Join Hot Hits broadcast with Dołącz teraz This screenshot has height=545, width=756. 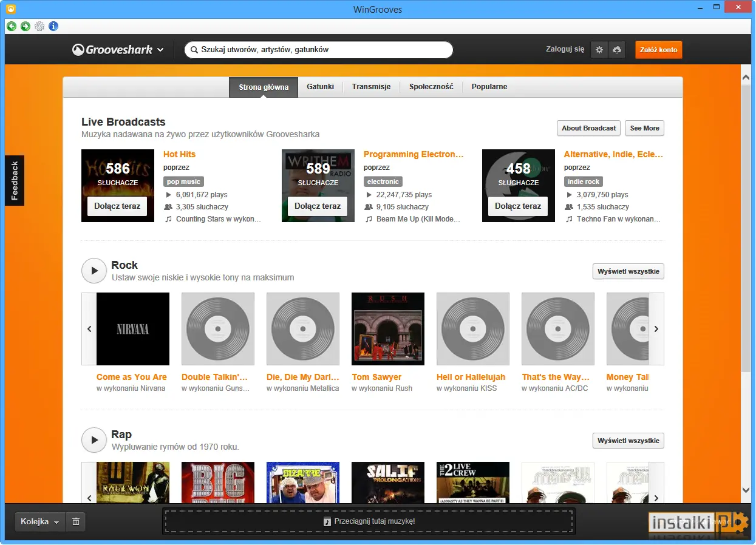coord(117,206)
